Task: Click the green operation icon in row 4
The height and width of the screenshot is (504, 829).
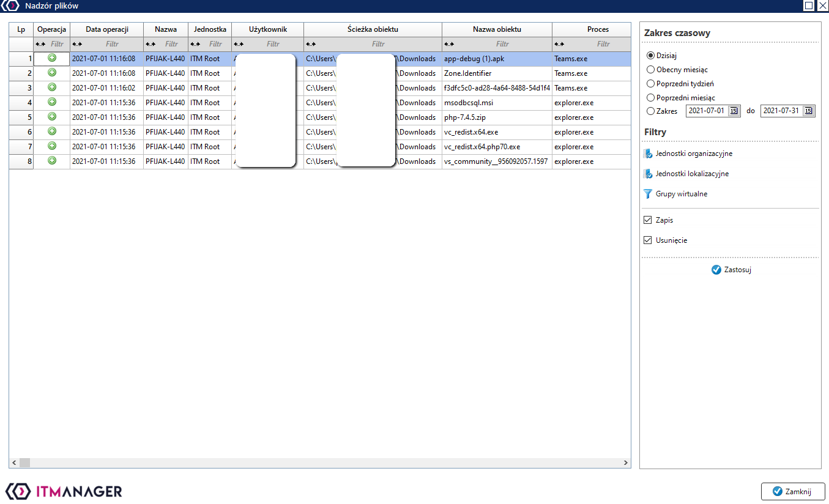Action: click(52, 102)
